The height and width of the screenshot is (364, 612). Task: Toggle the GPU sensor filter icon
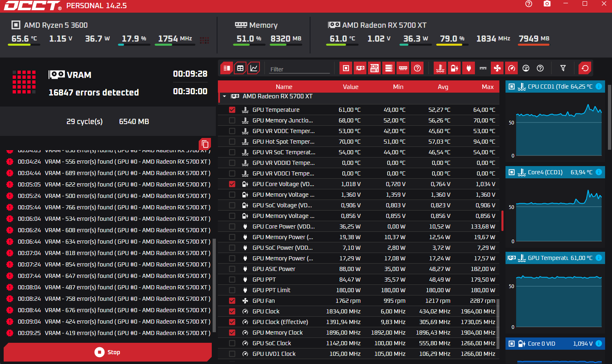coord(360,68)
